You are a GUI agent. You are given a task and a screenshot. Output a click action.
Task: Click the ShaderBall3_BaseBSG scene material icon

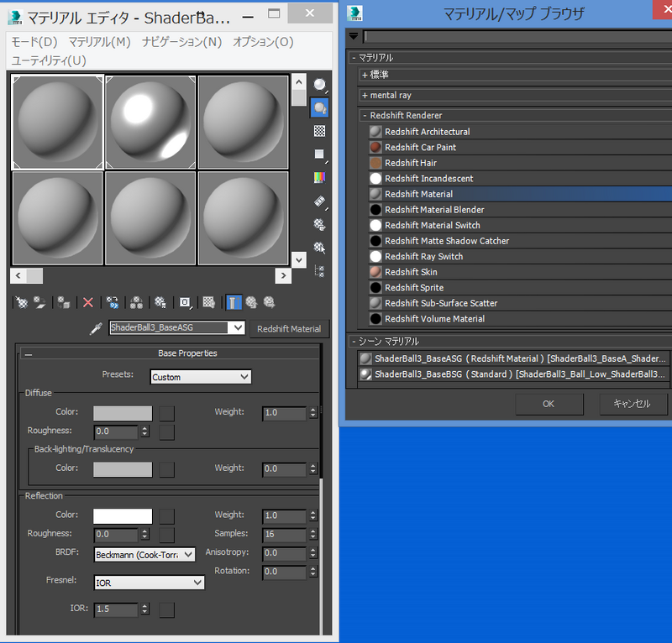point(365,374)
